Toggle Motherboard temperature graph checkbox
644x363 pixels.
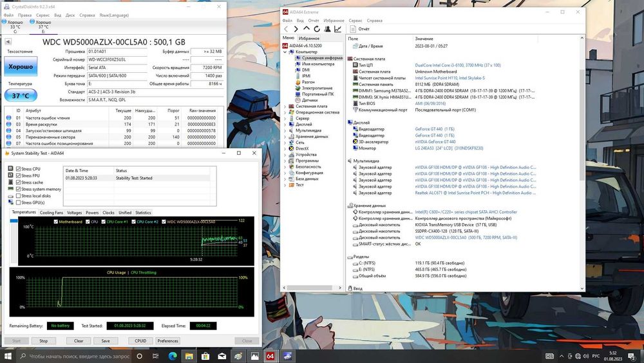pyautogui.click(x=56, y=222)
